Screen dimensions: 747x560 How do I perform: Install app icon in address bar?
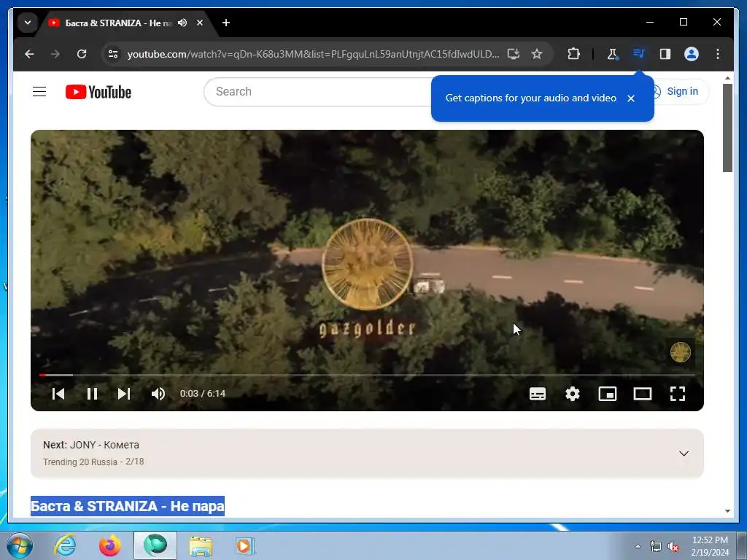513,54
